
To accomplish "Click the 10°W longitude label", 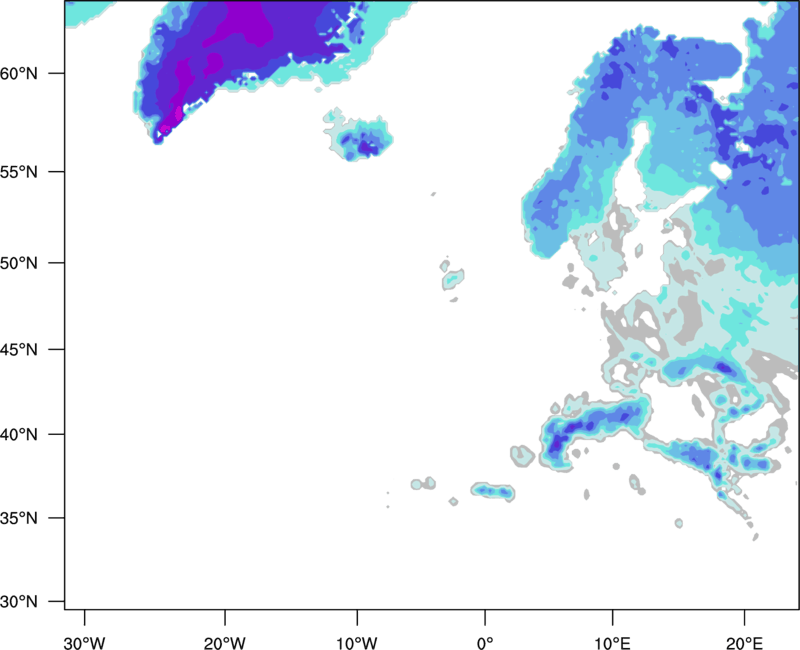I will coord(357,643).
